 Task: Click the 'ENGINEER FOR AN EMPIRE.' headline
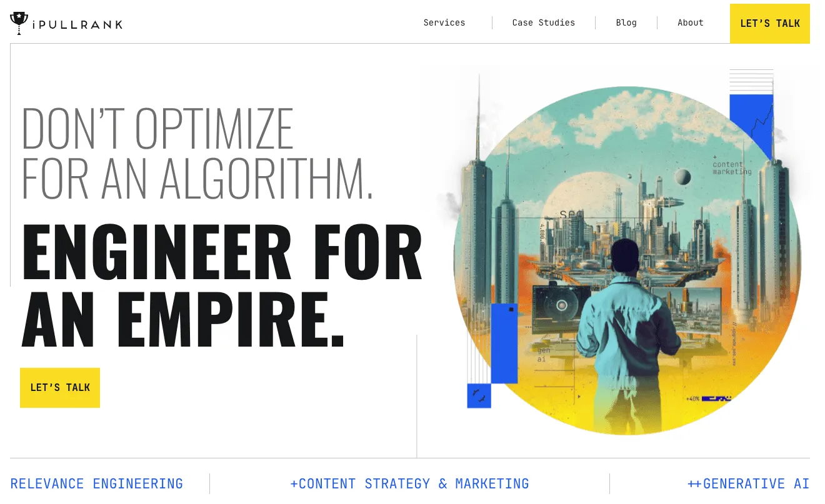click(222, 284)
